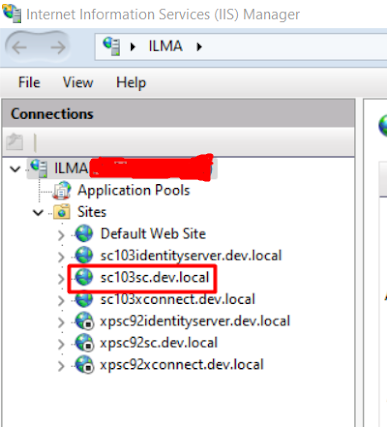Select the Default Web Site label
Screen dimensions: 387x427
(x=153, y=233)
